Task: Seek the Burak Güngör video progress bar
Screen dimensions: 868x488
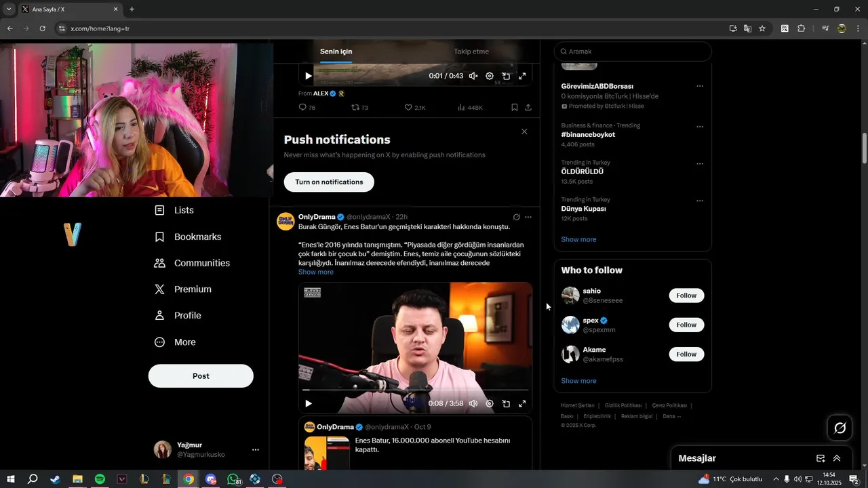Action: pos(415,390)
